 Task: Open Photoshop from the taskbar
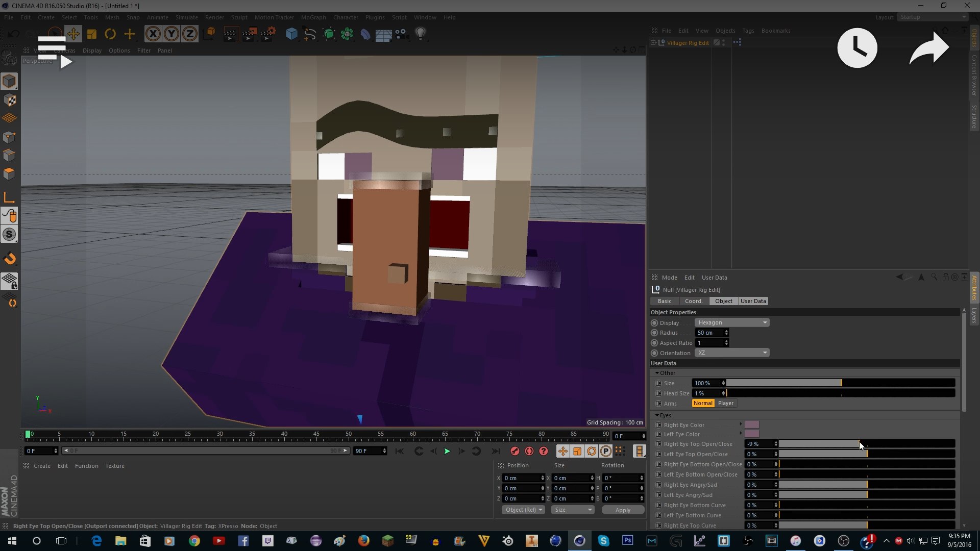point(627,541)
